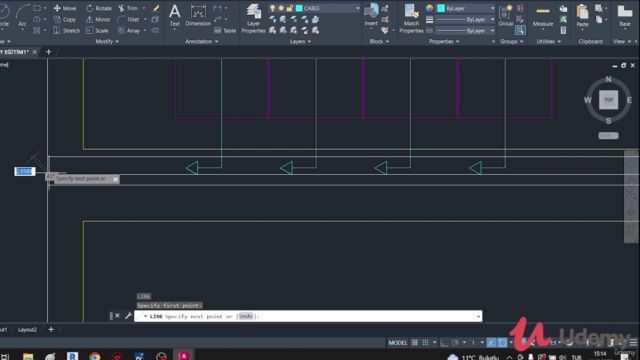Click the Group tool
This screenshot has height=360, width=640.
(506, 16)
